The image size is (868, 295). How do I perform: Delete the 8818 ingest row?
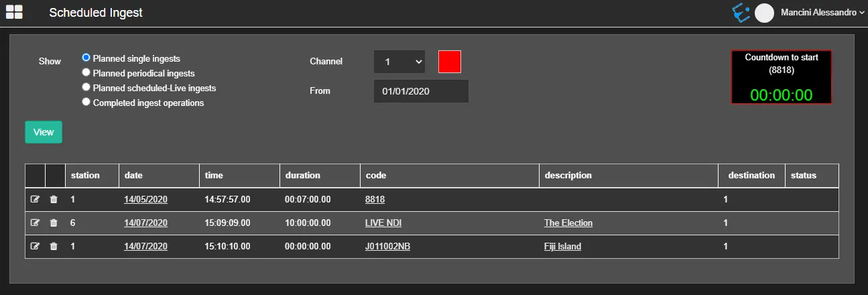tap(54, 199)
